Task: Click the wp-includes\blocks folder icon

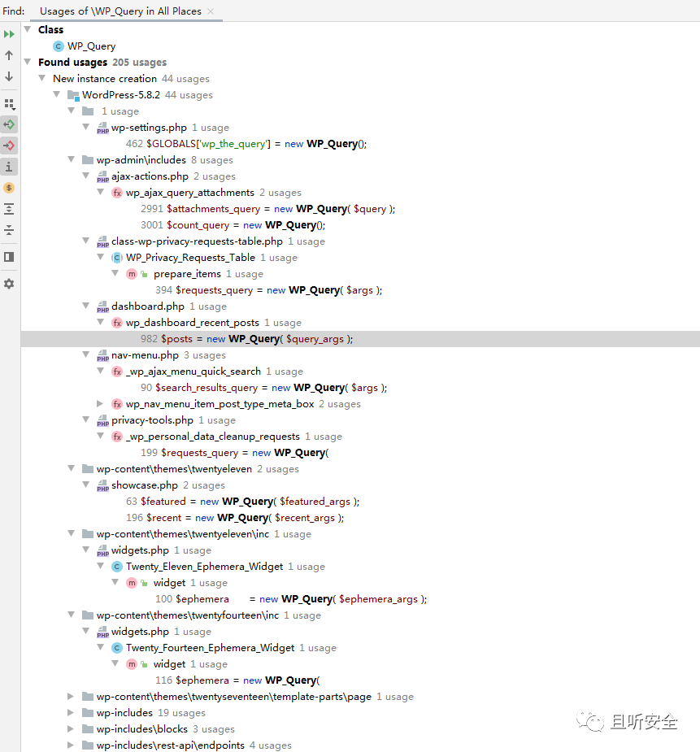Action: tap(88, 729)
